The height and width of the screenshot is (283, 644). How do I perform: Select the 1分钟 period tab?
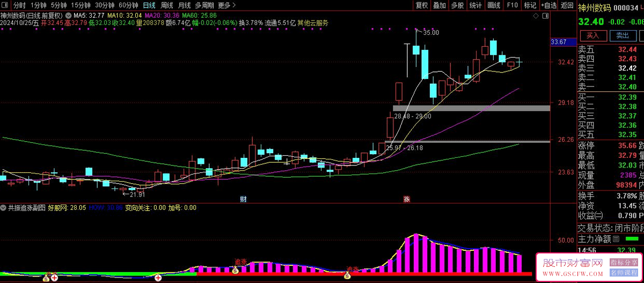39,5
